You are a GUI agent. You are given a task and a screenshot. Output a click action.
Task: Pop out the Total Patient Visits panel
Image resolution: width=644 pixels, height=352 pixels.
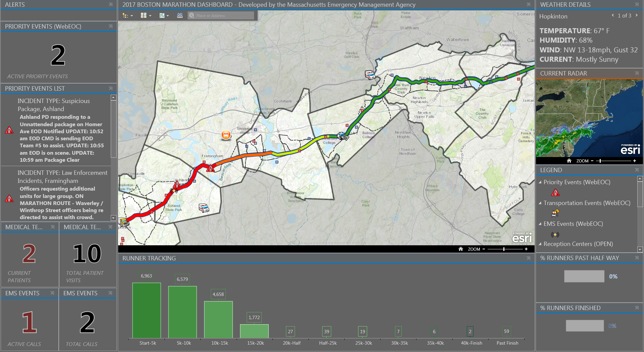point(110,227)
